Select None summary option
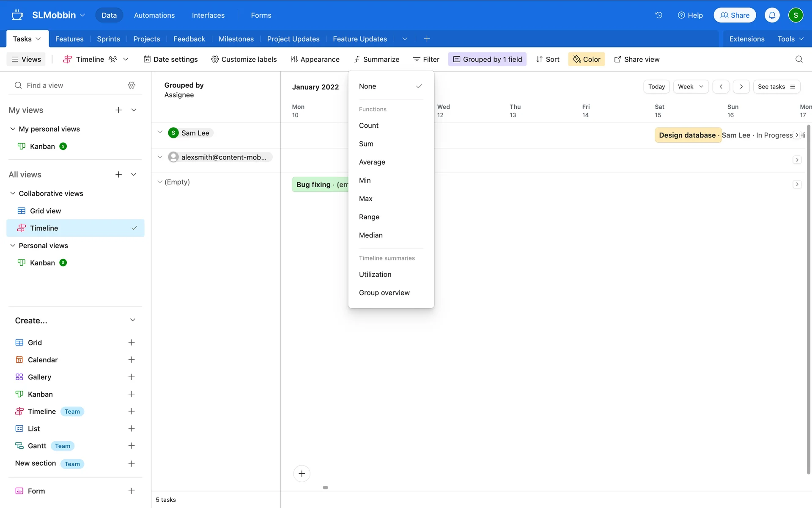 coord(368,86)
